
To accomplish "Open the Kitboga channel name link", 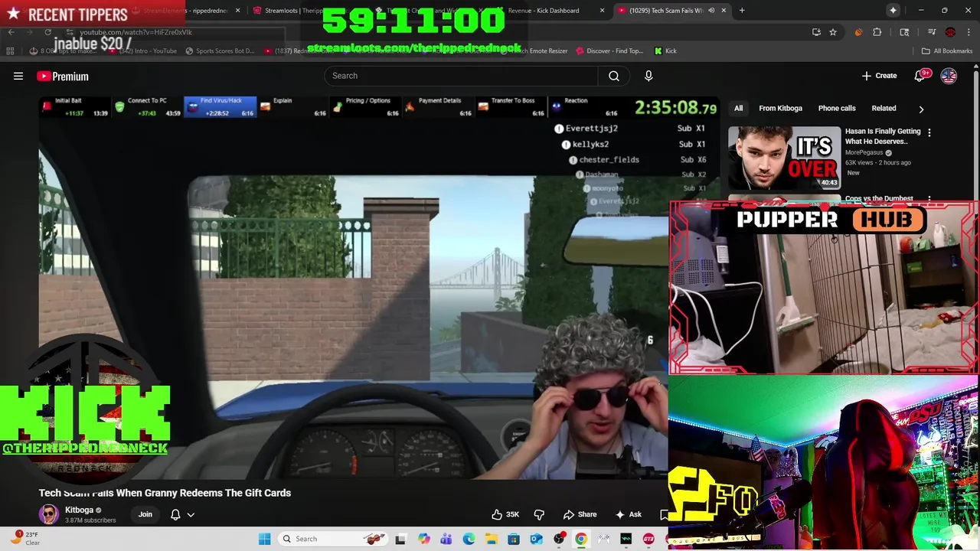I will (79, 510).
